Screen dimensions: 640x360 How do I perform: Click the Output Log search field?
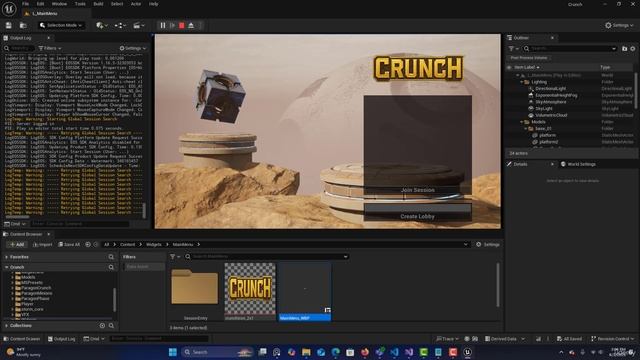tap(20, 48)
